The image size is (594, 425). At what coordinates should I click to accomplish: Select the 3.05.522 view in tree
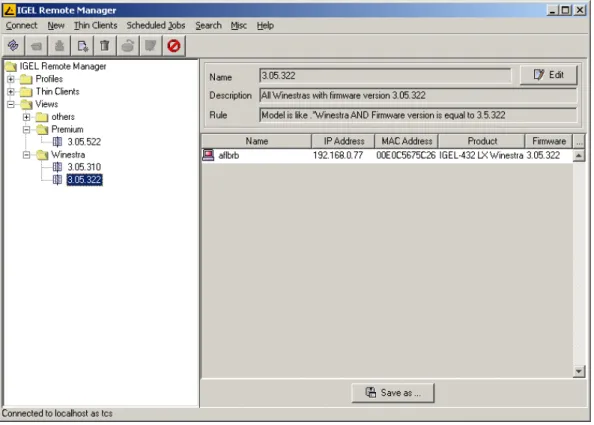pyautogui.click(x=84, y=142)
